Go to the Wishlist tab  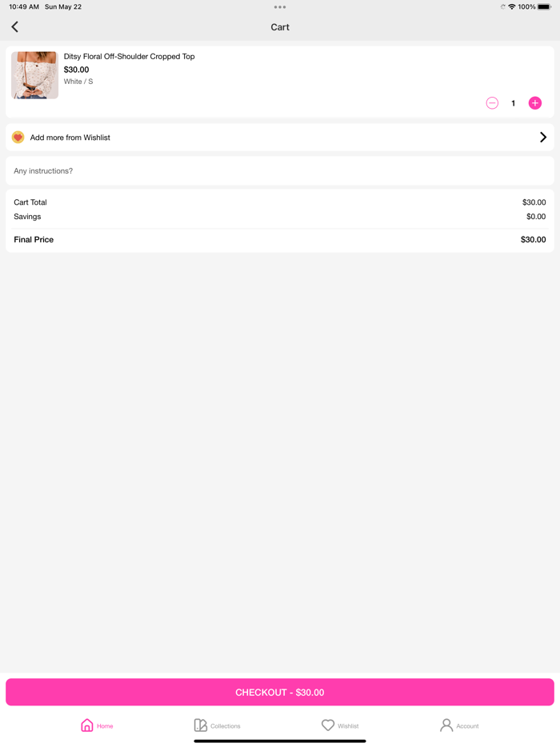point(340,725)
